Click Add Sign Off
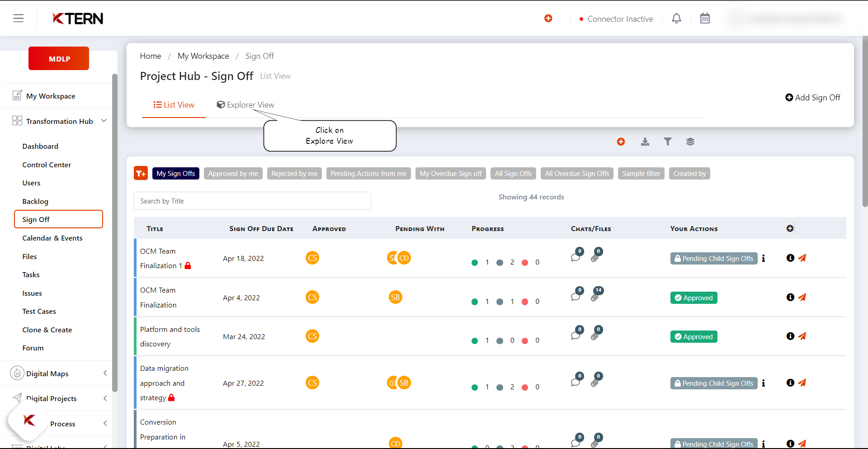868x449 pixels. pos(813,97)
